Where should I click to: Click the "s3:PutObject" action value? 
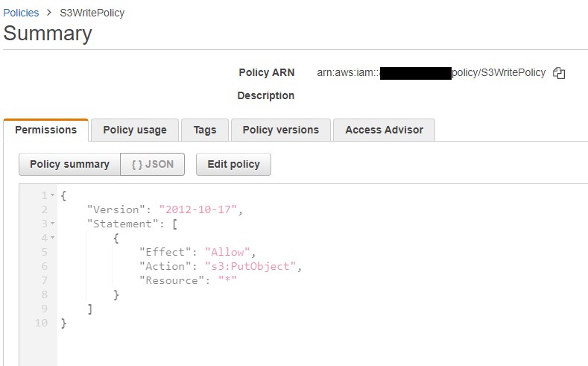click(250, 266)
